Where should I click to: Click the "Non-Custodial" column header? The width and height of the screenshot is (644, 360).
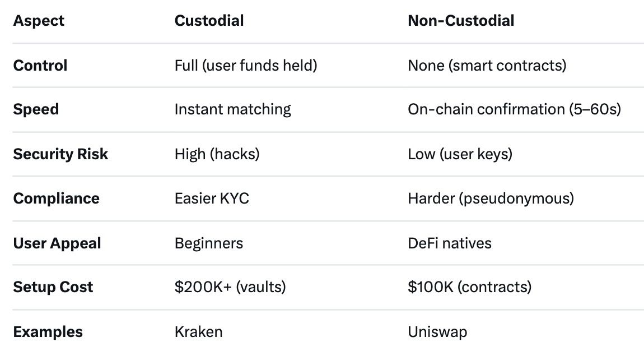tap(461, 21)
